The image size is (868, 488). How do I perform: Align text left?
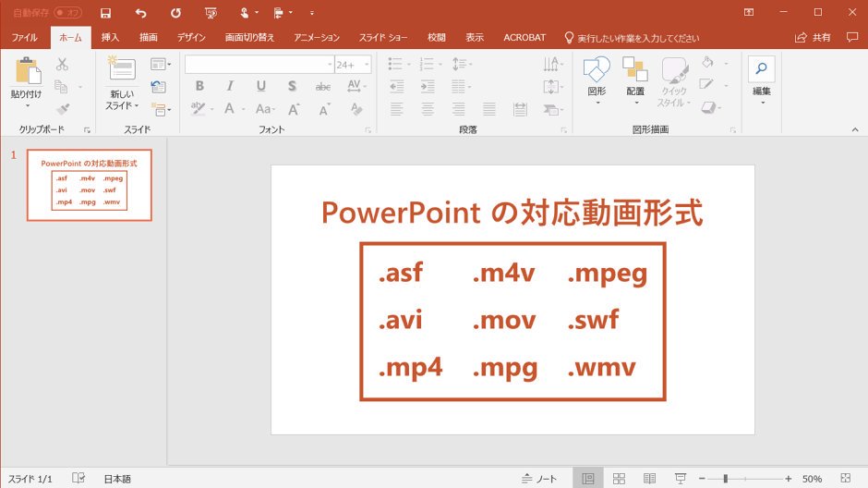396,109
